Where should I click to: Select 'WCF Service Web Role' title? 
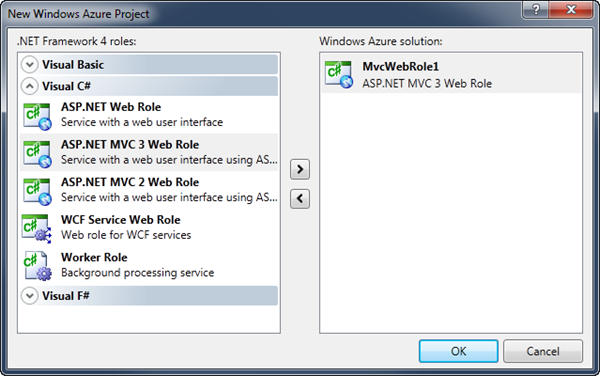(121, 220)
